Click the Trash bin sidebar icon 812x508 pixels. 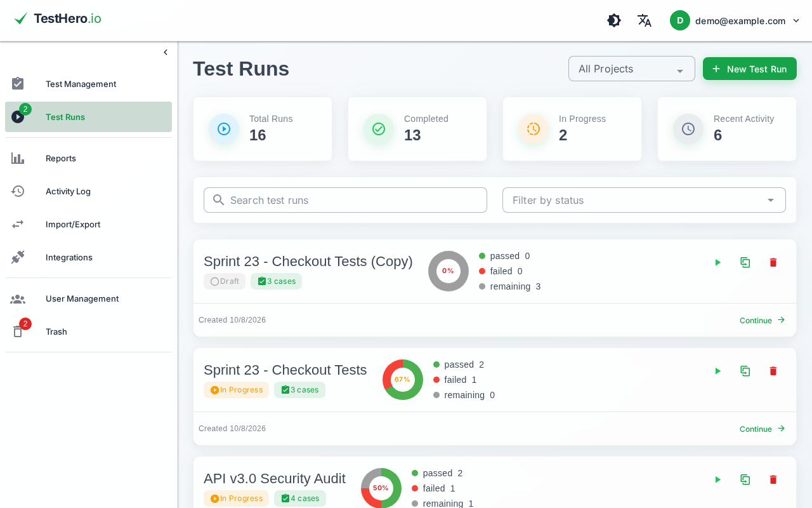click(x=18, y=331)
